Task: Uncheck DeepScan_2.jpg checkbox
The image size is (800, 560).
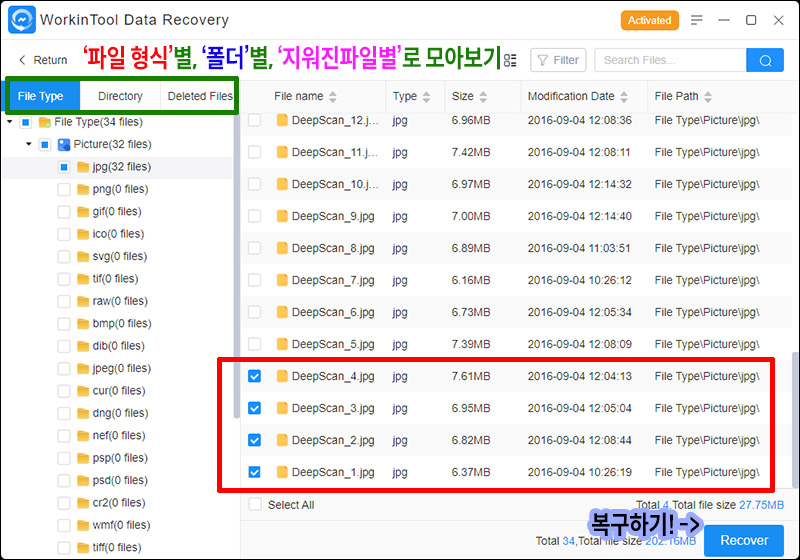Action: pyautogui.click(x=255, y=440)
